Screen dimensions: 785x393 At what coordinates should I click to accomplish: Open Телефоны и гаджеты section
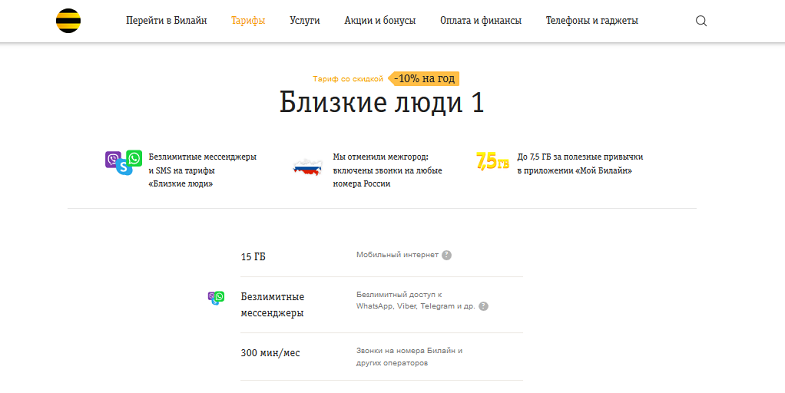pyautogui.click(x=592, y=21)
